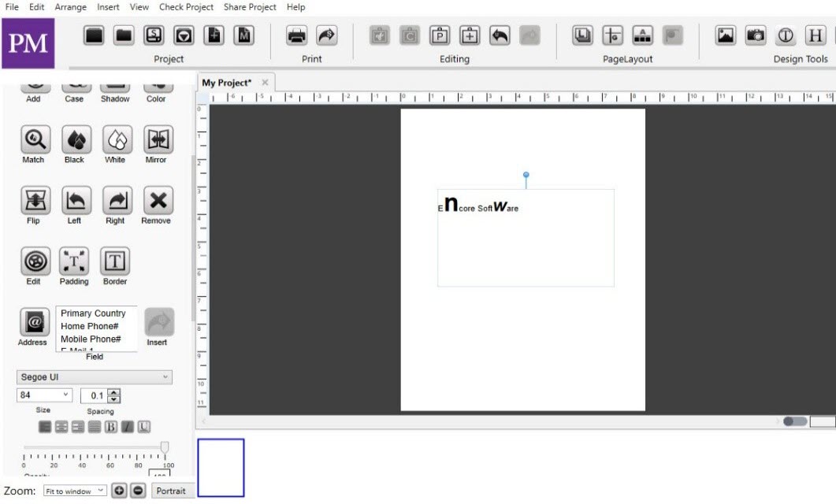
Task: Click the Match color icon
Action: tap(35, 139)
